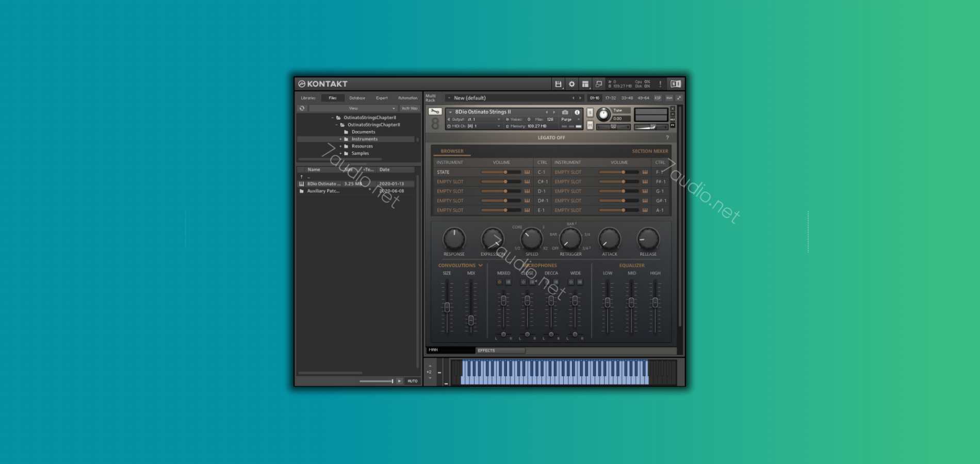Toggle the Instr Nav button
Viewport: 980px width, 464px height.
point(410,108)
